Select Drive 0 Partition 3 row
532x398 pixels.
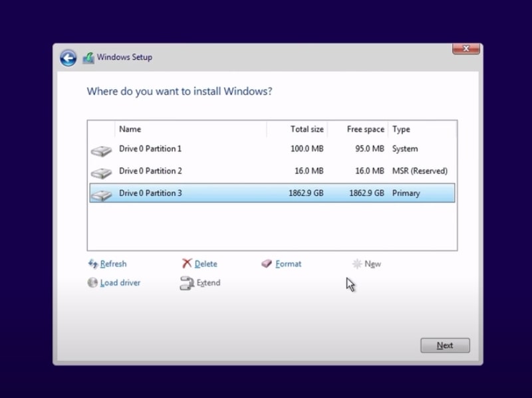point(271,193)
